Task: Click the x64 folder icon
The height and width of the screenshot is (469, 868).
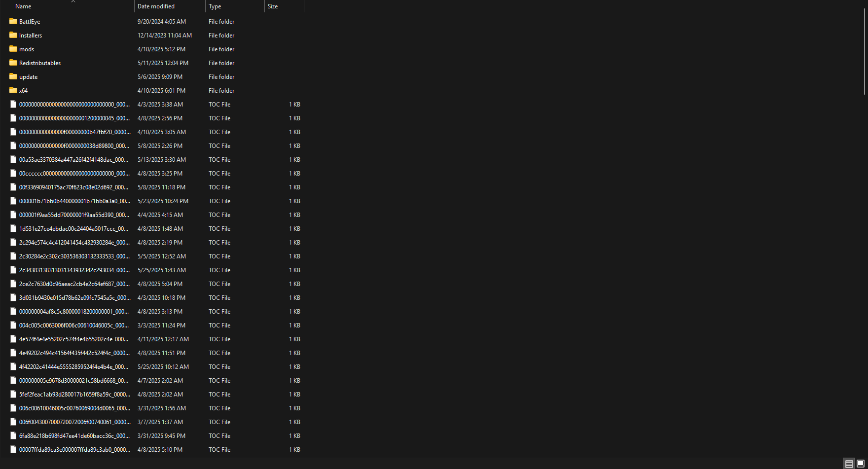Action: tap(13, 90)
